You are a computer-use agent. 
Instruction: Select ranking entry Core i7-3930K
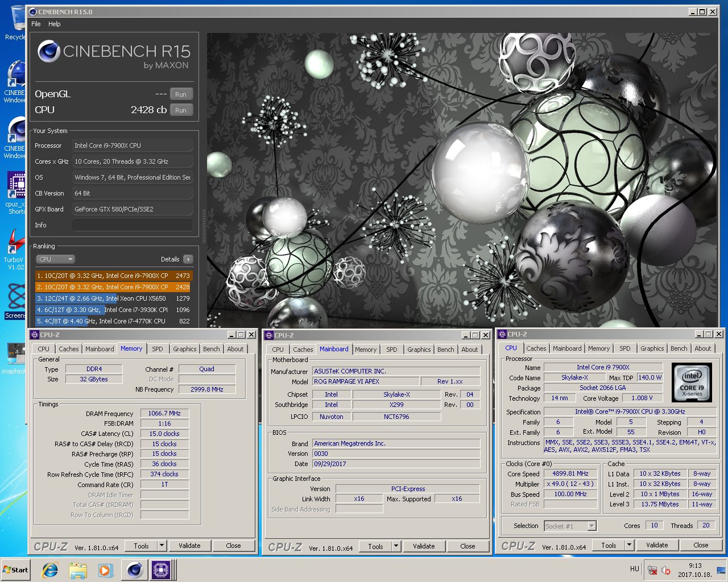114,310
